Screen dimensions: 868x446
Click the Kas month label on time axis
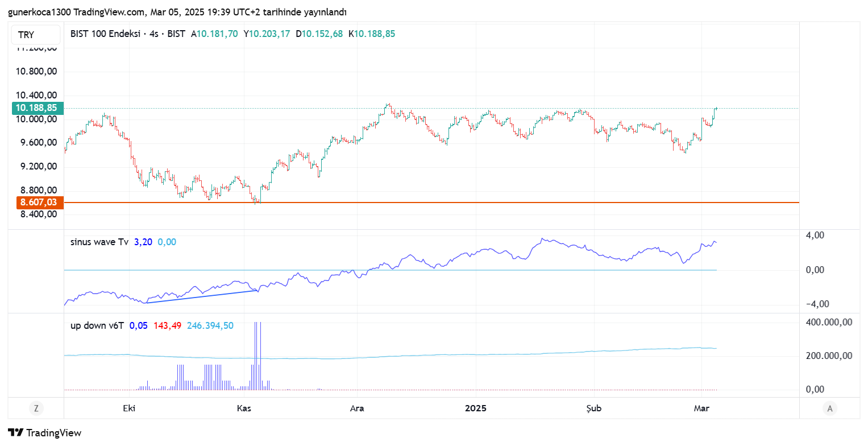coord(244,408)
